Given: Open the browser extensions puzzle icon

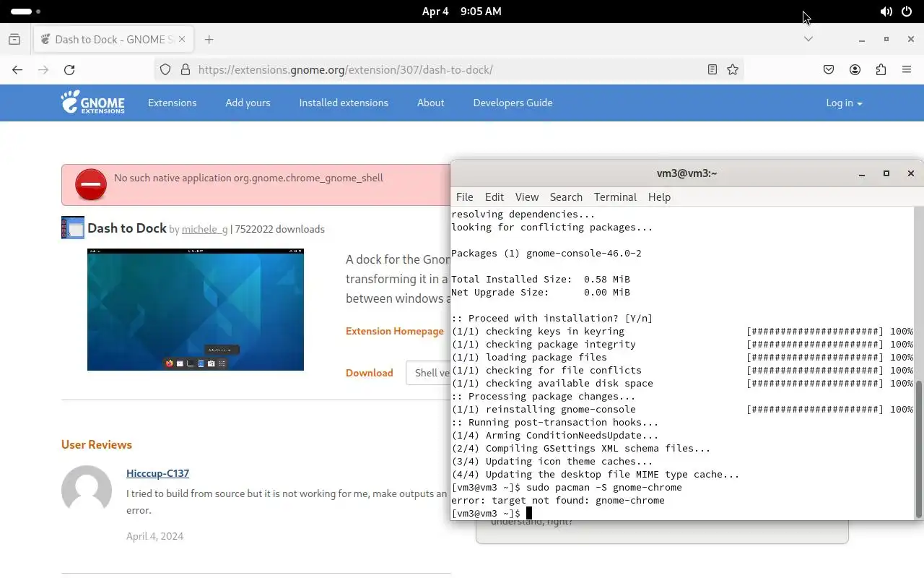Looking at the screenshot, I should click(881, 70).
